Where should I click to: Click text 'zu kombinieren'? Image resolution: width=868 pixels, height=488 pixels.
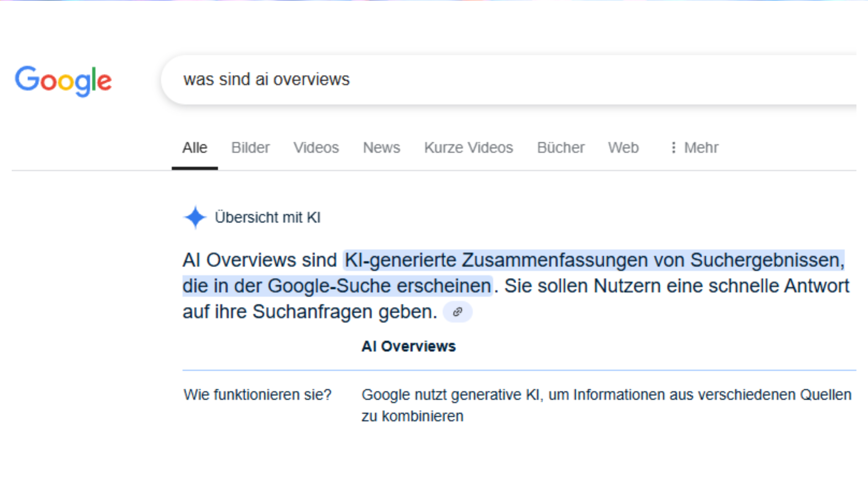[413, 416]
